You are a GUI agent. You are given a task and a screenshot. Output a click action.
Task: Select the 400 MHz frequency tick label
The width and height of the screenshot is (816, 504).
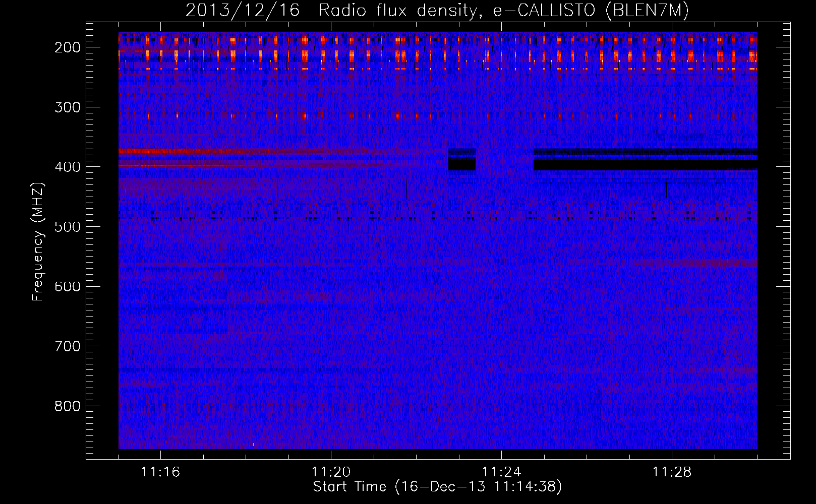click(x=67, y=167)
